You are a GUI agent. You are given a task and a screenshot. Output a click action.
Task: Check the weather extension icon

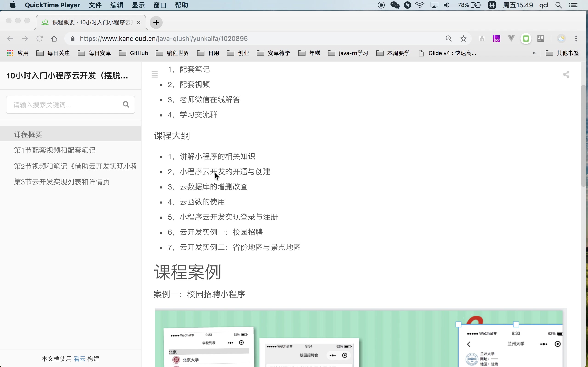point(562,38)
